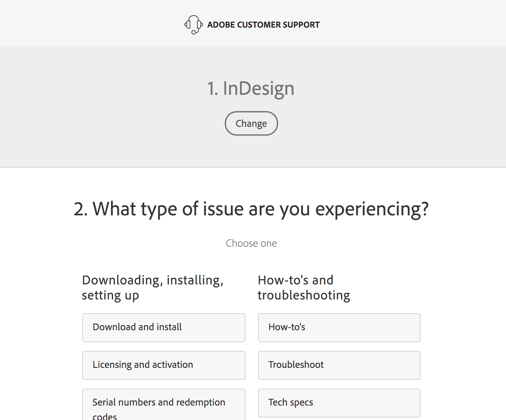Click the Change button under InDesign
This screenshot has width=506, height=420.
click(x=251, y=123)
